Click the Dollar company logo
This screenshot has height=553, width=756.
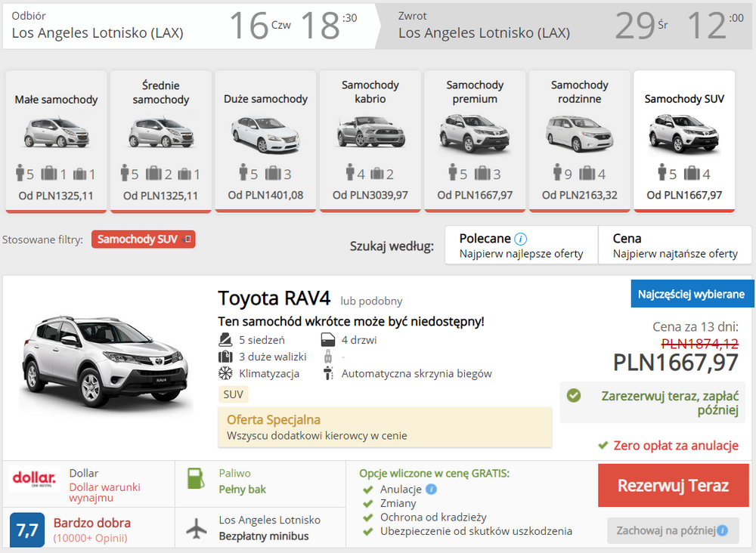34,479
